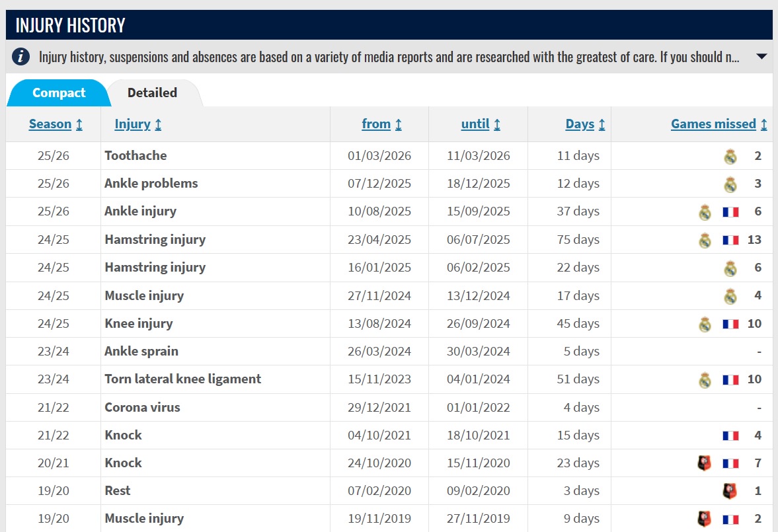Viewport: 778px width, 532px height.
Task: Click the Rennes crest in the 24/10/2020 Knock row
Action: tap(704, 463)
